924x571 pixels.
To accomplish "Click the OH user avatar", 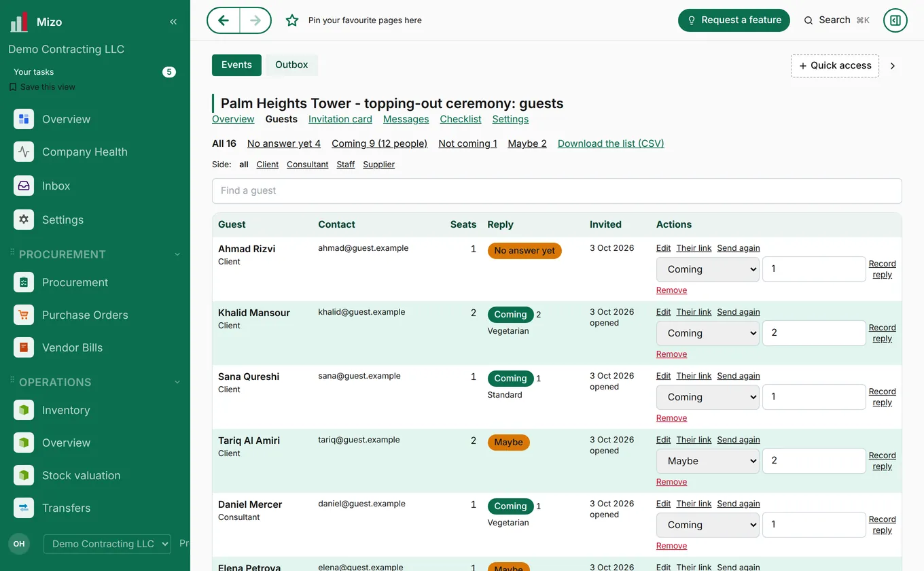I will (19, 544).
